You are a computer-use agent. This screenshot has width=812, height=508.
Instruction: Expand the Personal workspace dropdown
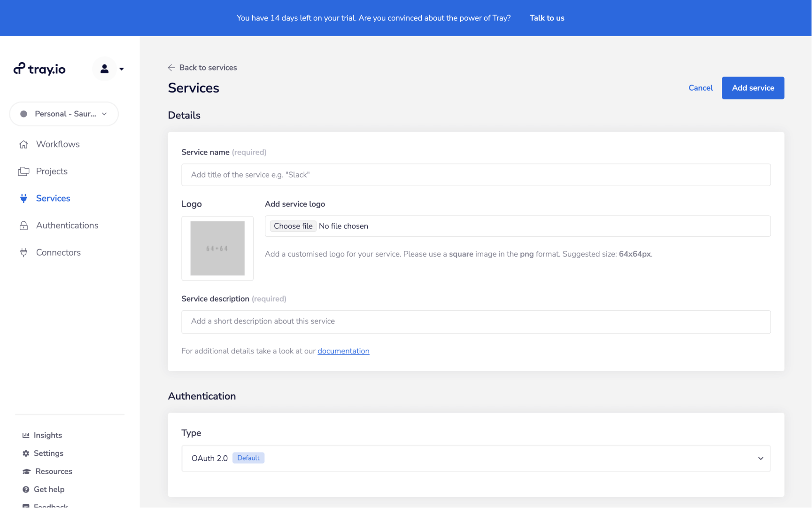tap(64, 114)
